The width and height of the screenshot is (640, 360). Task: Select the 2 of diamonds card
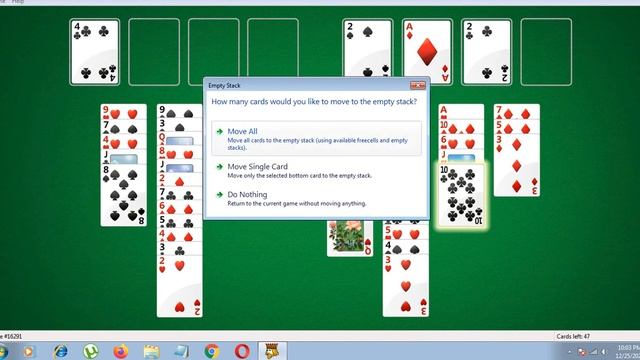click(x=180, y=180)
